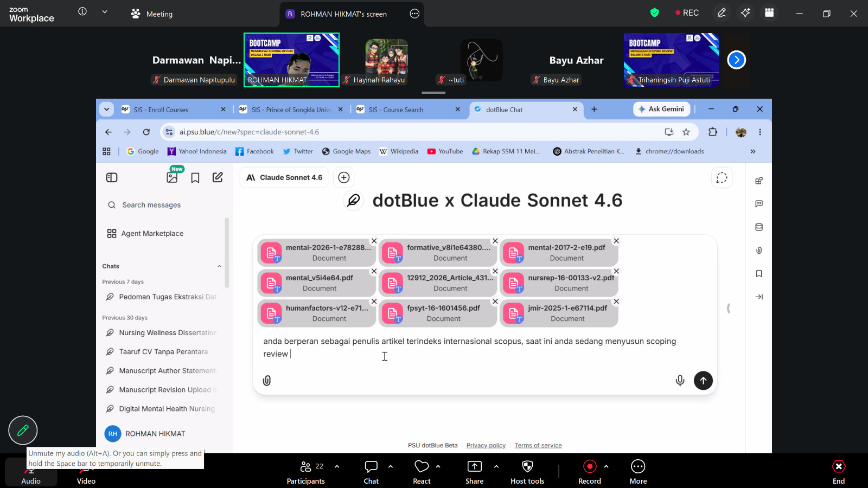Click the plus circle next to Claude Sonnet 4.6
868x488 pixels.
click(344, 177)
